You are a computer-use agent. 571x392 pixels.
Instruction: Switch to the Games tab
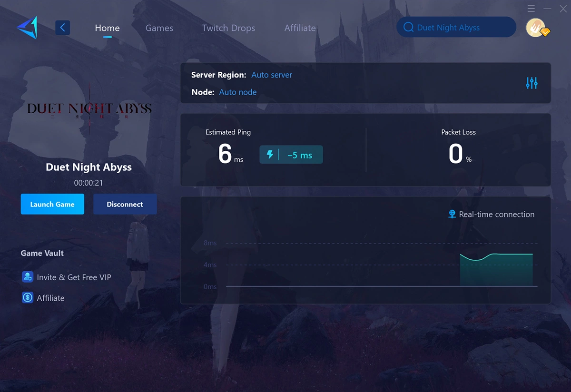coord(159,28)
